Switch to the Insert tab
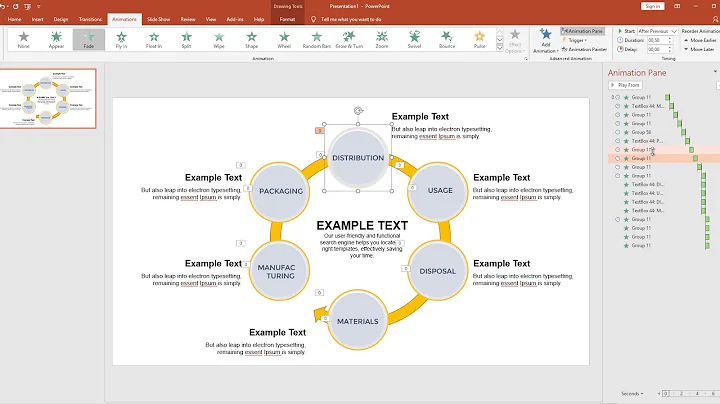The image size is (720, 404). tap(37, 19)
